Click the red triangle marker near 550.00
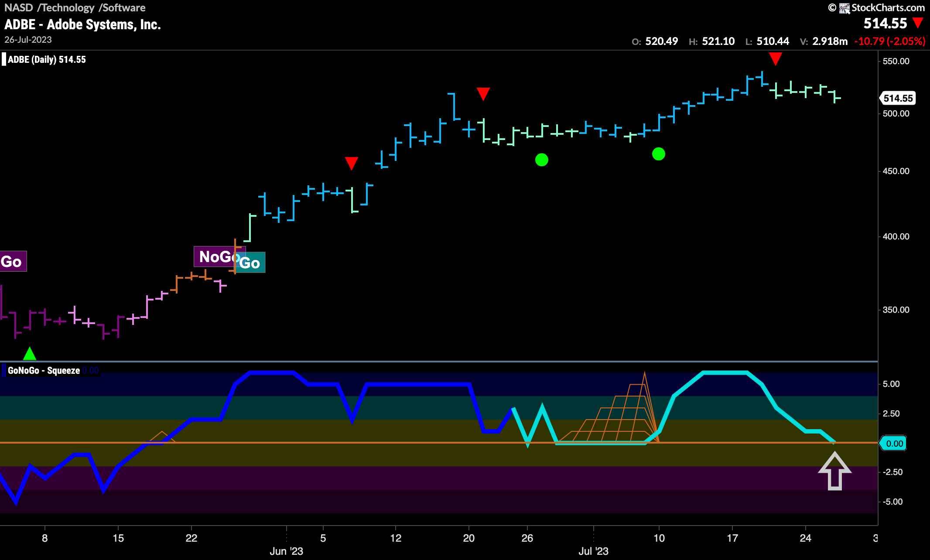 click(x=775, y=58)
